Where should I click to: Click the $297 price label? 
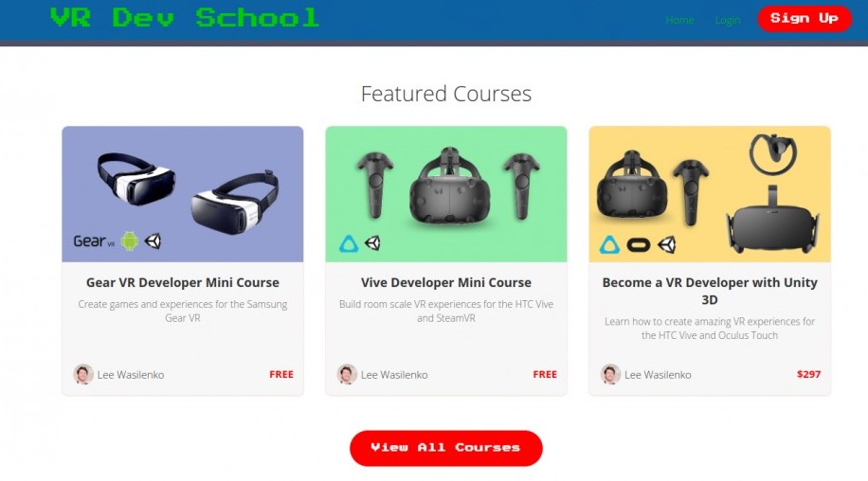coord(808,374)
